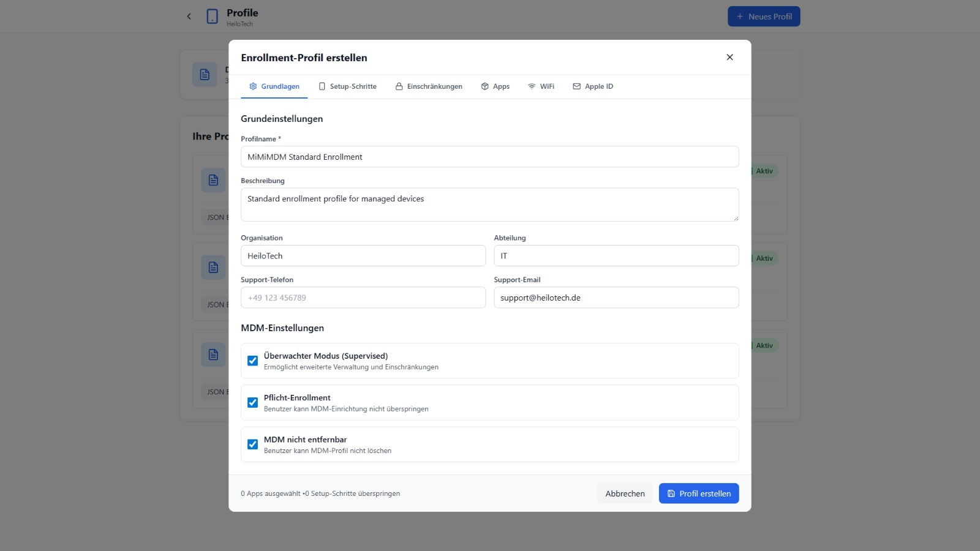Click the package icon on Apps tab
This screenshot has height=551, width=980.
pyautogui.click(x=485, y=86)
